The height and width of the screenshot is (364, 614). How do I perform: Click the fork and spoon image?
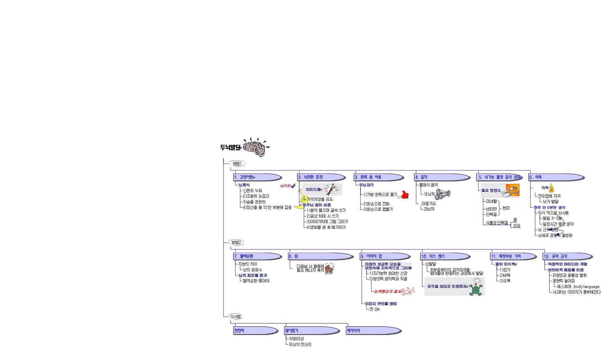pos(511,190)
